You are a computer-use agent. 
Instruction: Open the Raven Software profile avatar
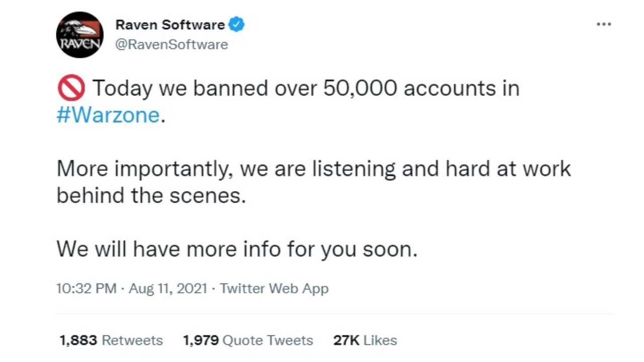pyautogui.click(x=79, y=35)
